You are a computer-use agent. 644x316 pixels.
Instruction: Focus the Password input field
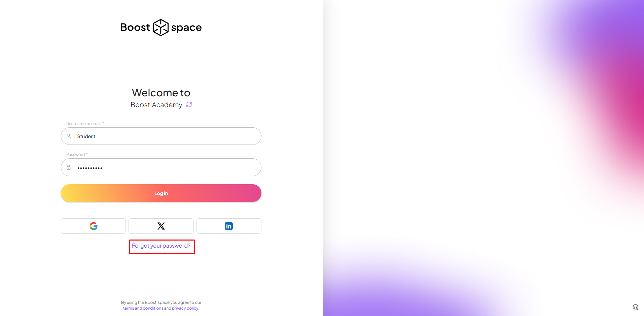168,167
